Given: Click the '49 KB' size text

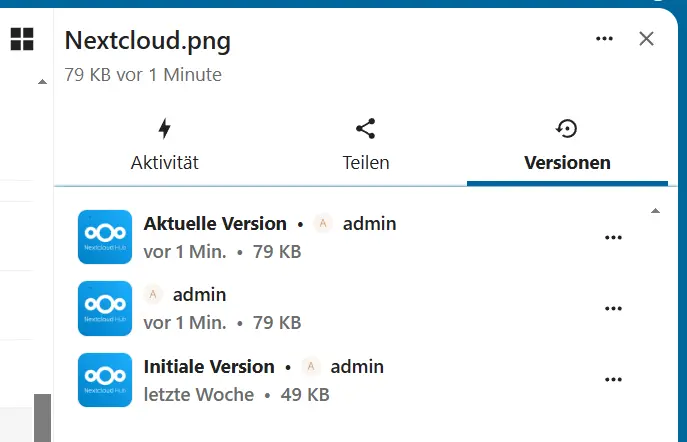Looking at the screenshot, I should click(305, 395).
